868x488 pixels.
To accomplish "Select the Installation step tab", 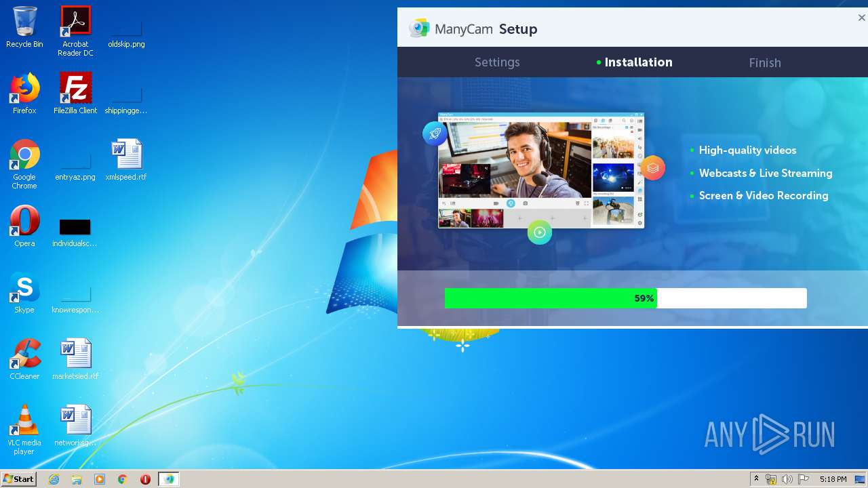I will (638, 62).
